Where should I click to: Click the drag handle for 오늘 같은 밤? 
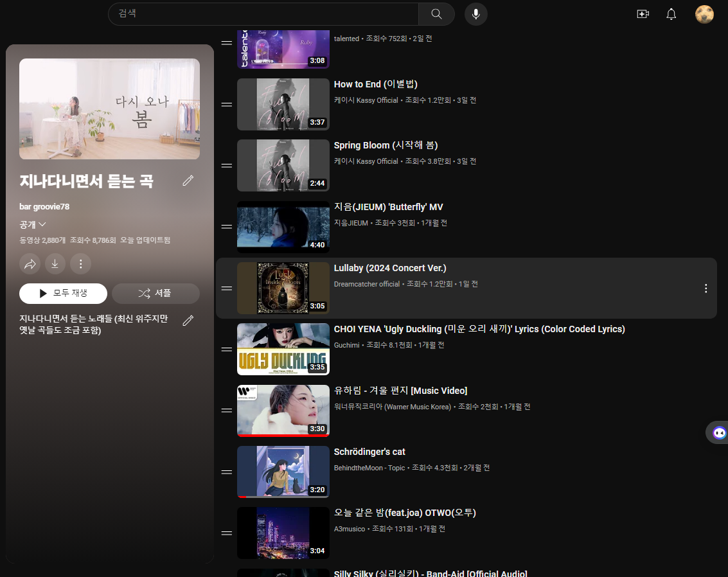pos(227,533)
